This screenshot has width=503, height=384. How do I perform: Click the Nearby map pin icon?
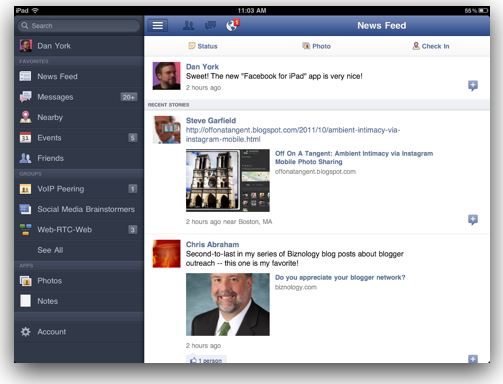pos(25,117)
